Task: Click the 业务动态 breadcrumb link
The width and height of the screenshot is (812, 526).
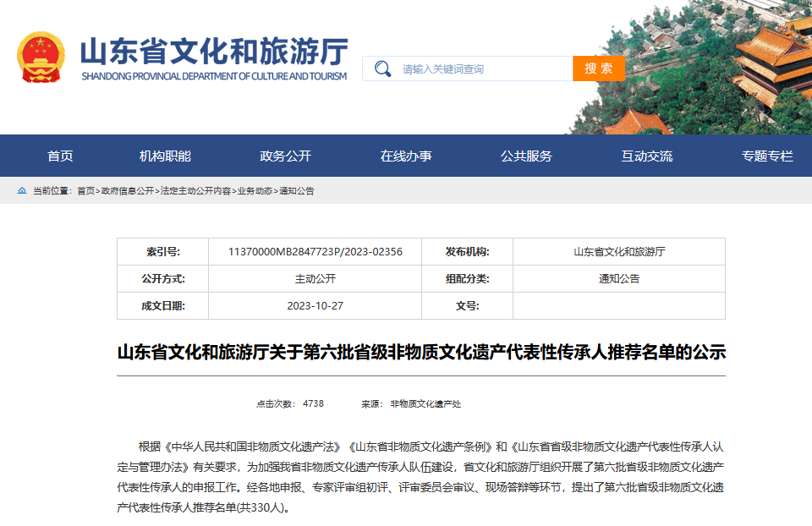Action: 255,191
